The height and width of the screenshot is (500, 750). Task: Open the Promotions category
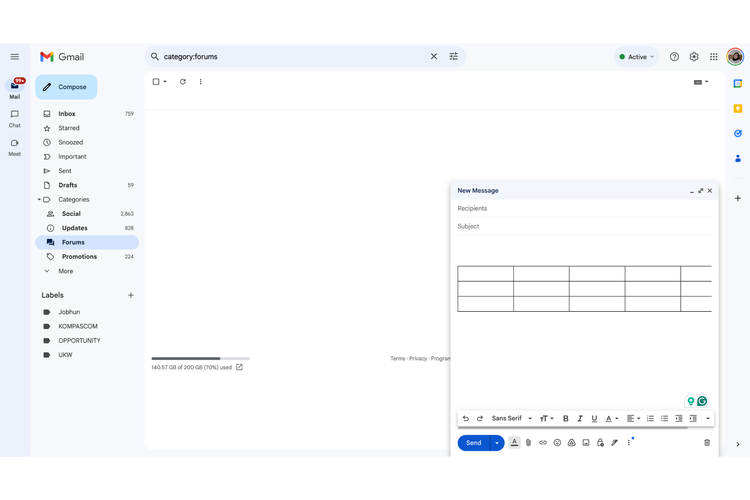point(79,257)
